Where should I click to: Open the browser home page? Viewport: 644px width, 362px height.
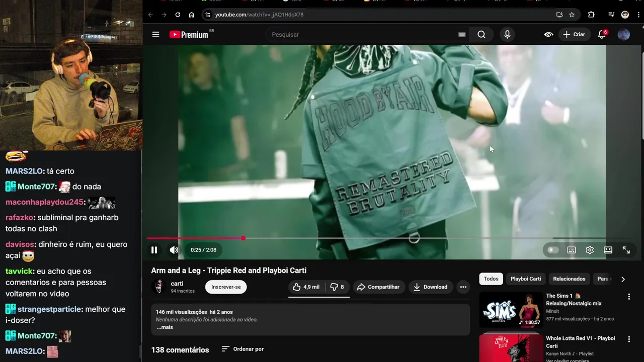click(x=191, y=15)
